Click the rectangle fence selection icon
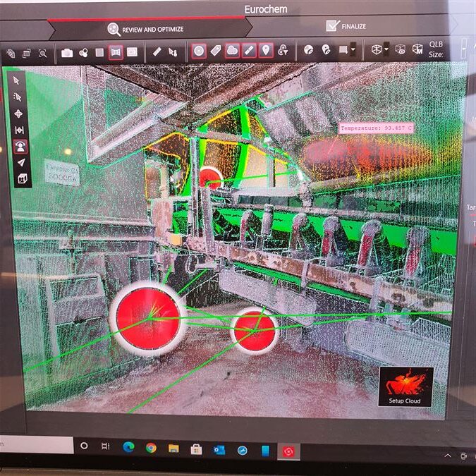This screenshot has width=476, height=476. tap(343, 49)
